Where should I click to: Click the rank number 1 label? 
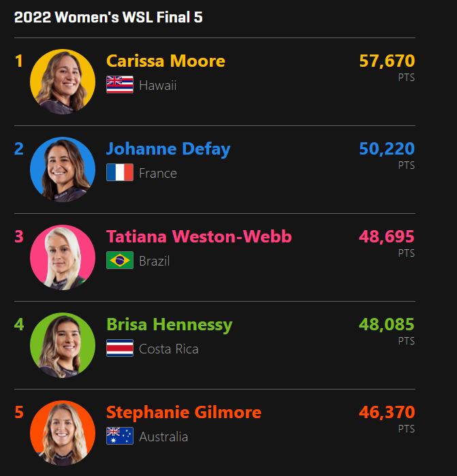pos(19,61)
